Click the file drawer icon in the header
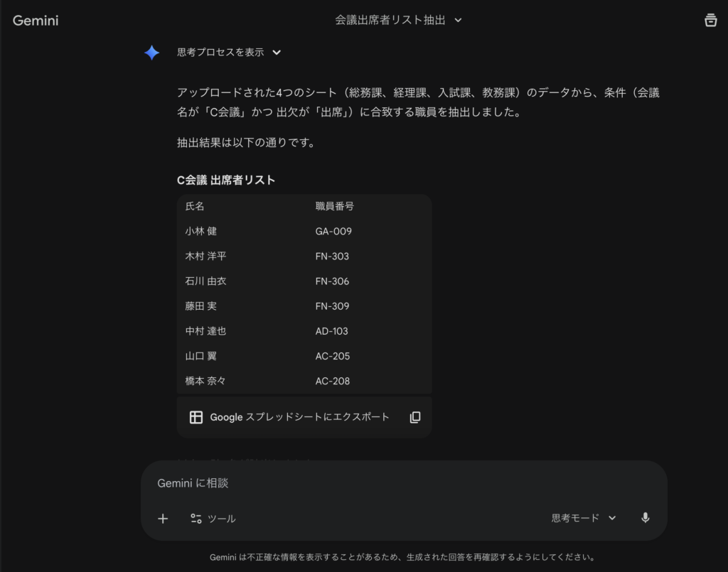728x572 pixels. point(710,21)
